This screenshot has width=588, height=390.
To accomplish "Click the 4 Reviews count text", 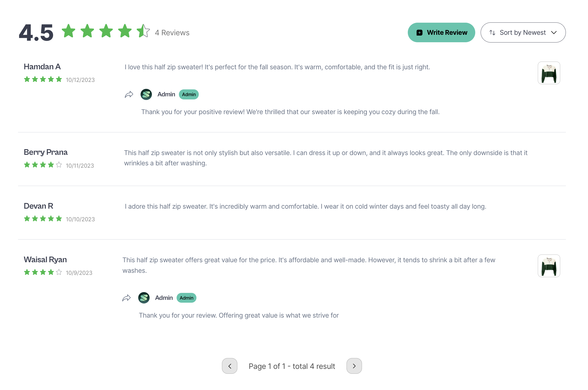I will pos(172,33).
